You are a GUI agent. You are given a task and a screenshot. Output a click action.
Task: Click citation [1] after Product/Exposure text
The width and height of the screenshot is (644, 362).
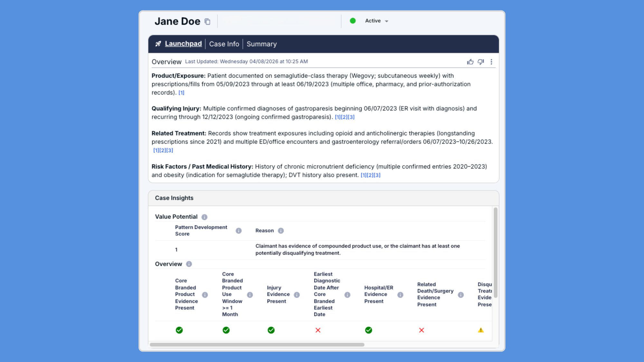coord(181,92)
